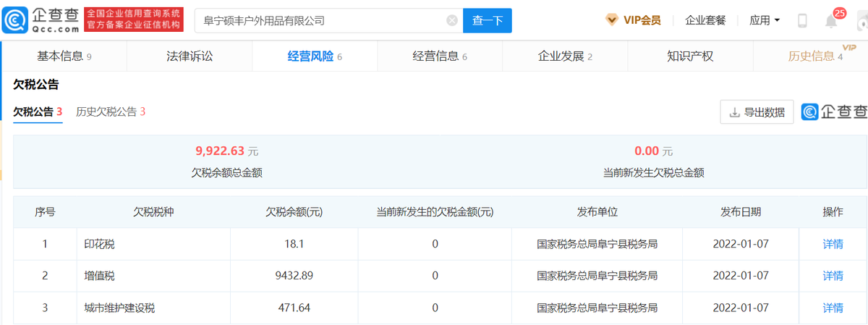Open 详情 for the 增值税 row
This screenshot has height=325, width=868.
(x=833, y=276)
